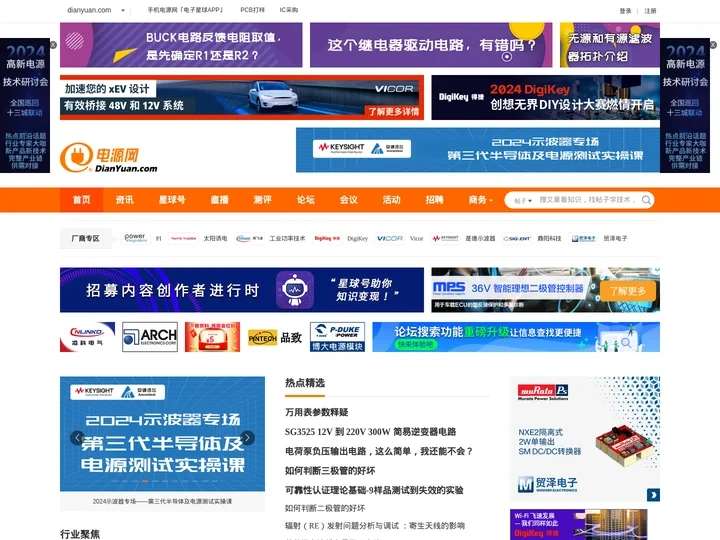Show next carousel slide arrow
Screen dimensions: 720x540
click(x=248, y=438)
